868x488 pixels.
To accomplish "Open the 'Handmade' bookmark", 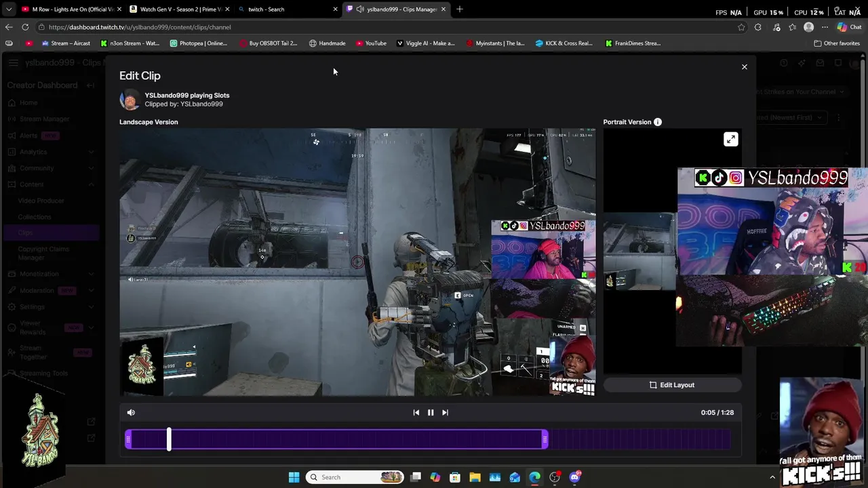I will pyautogui.click(x=327, y=43).
